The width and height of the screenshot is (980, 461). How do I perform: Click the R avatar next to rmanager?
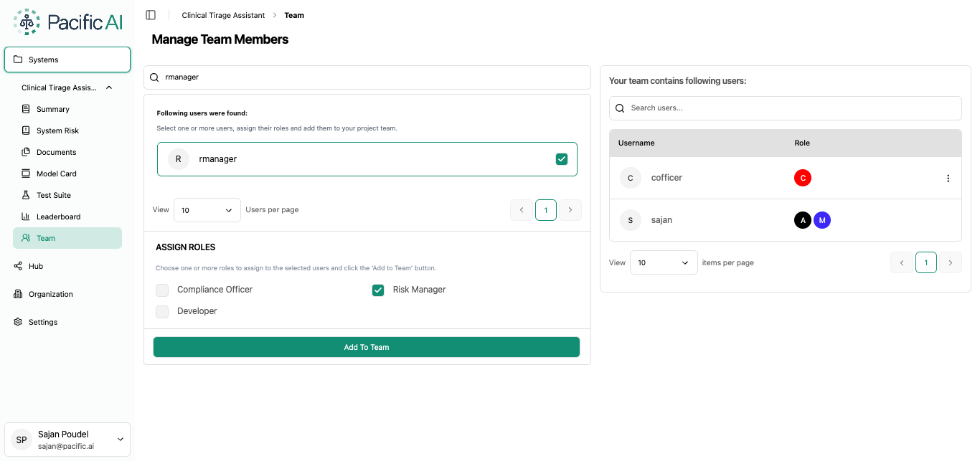179,159
